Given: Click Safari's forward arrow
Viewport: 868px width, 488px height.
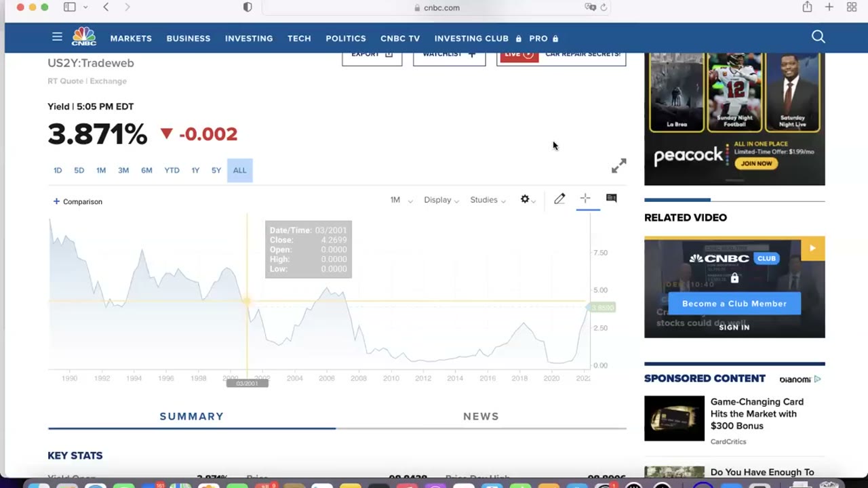Looking at the screenshot, I should [127, 7].
